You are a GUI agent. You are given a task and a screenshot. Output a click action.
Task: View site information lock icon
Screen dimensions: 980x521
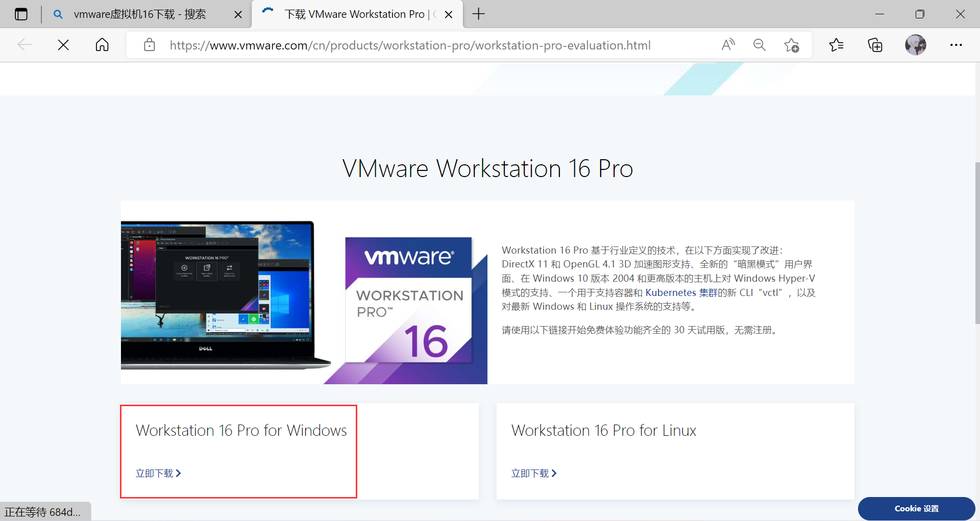150,45
